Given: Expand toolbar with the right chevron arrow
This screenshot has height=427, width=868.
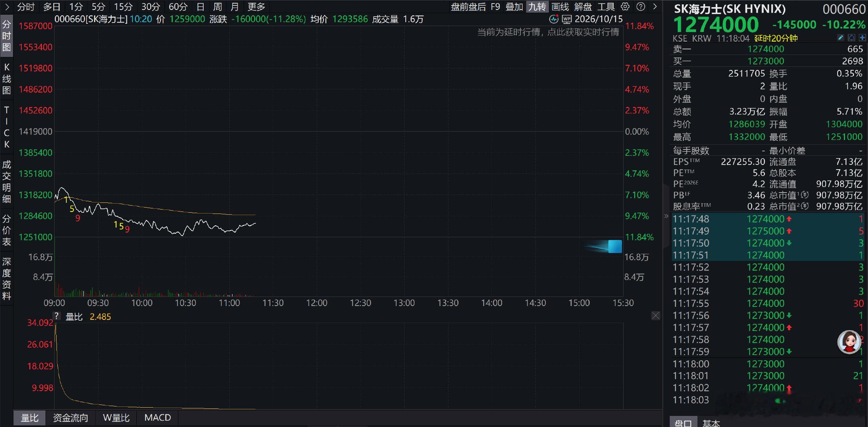Looking at the screenshot, I should tap(655, 7).
